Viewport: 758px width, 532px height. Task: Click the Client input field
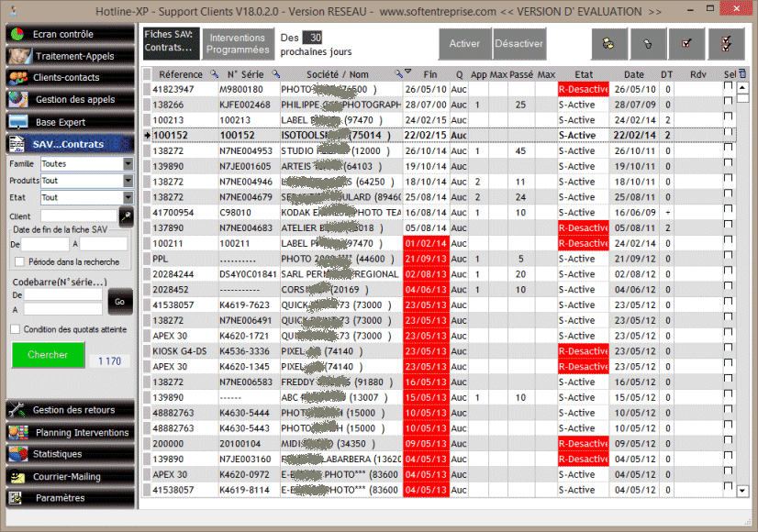[x=79, y=216]
